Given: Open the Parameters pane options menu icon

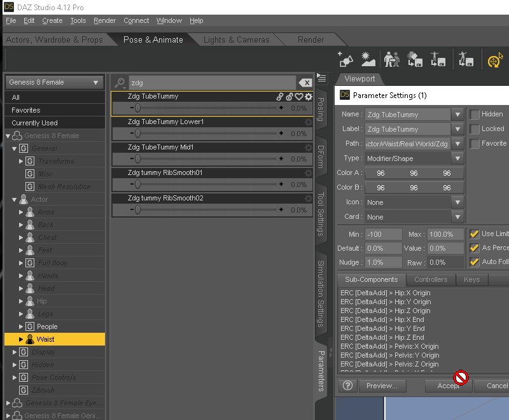Looking at the screenshot, I should (x=321, y=78).
